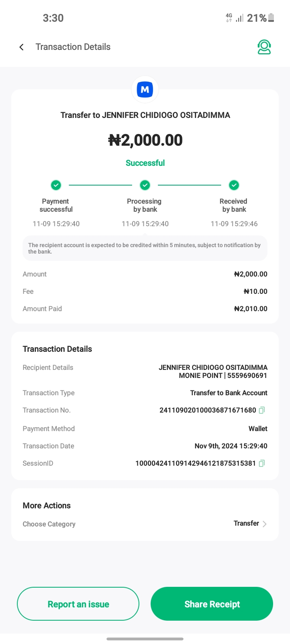
Task: Tap the More Actions section heading
Action: tap(47, 506)
